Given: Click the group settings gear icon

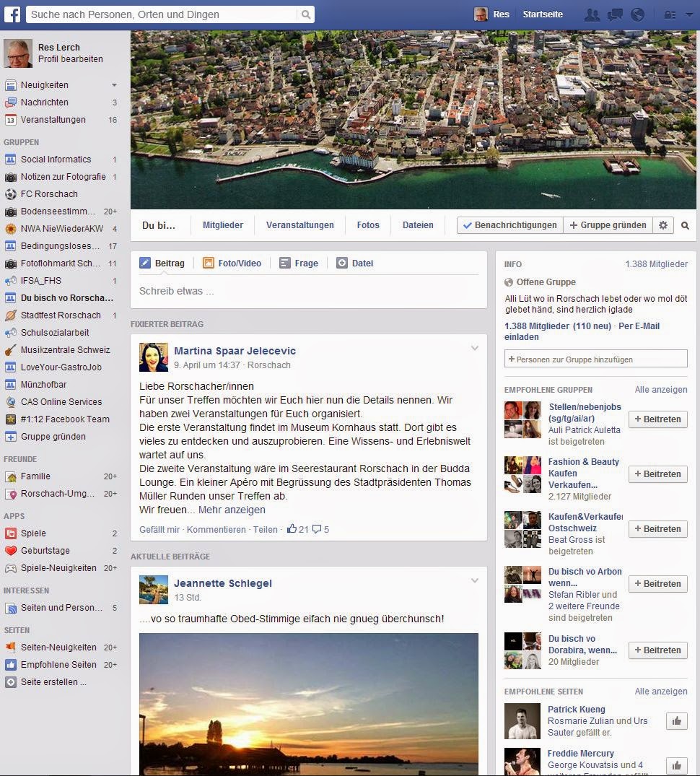Looking at the screenshot, I should pos(663,225).
